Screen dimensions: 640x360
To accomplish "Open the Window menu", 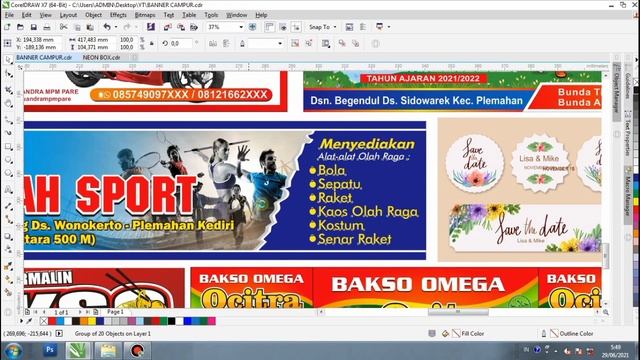I will click(237, 15).
